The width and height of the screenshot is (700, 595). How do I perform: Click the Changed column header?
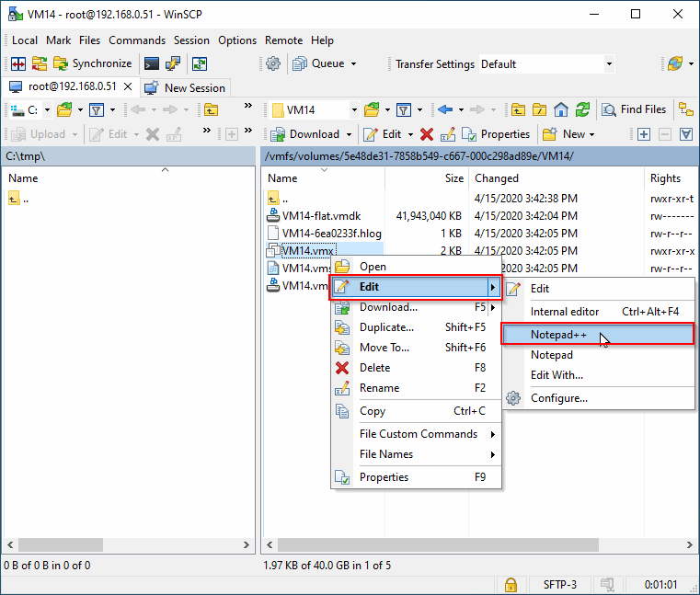556,178
